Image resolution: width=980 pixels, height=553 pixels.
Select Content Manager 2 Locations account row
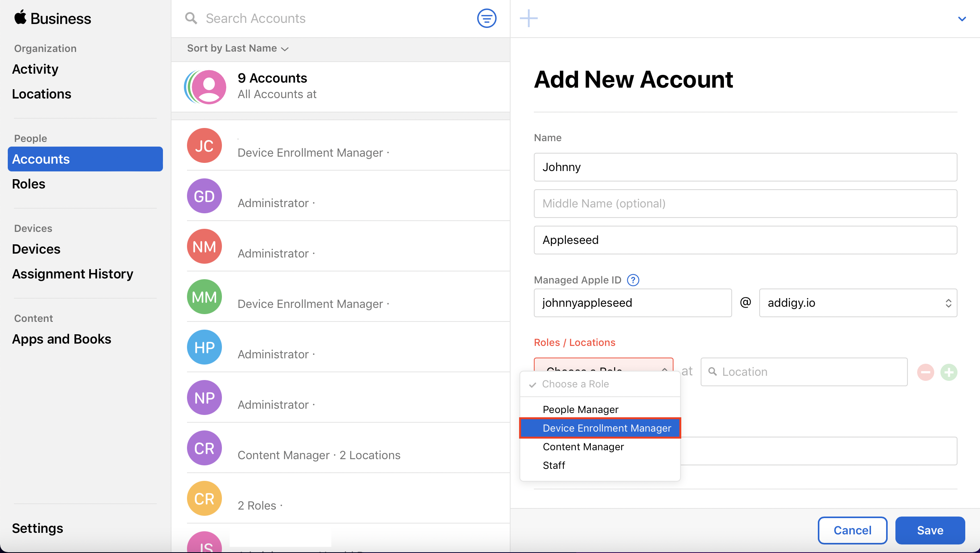341,448
